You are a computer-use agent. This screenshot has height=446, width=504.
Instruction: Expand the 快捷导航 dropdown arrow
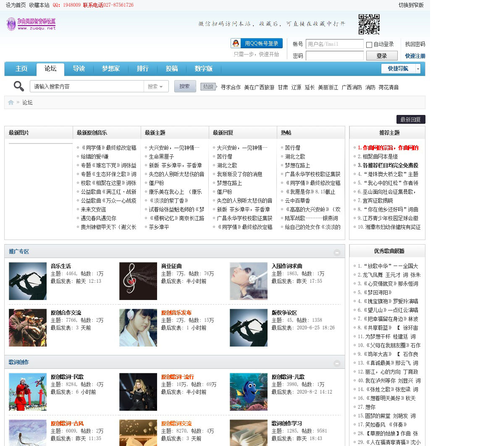418,69
